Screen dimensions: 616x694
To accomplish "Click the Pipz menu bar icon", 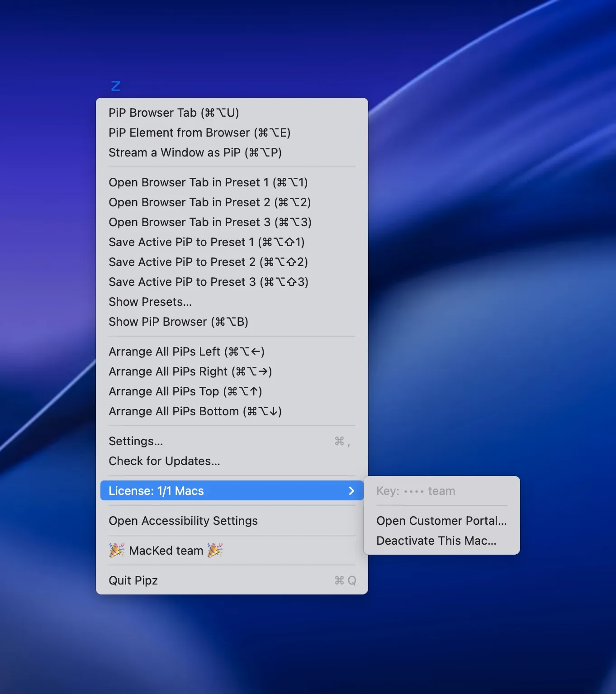I will 116,86.
